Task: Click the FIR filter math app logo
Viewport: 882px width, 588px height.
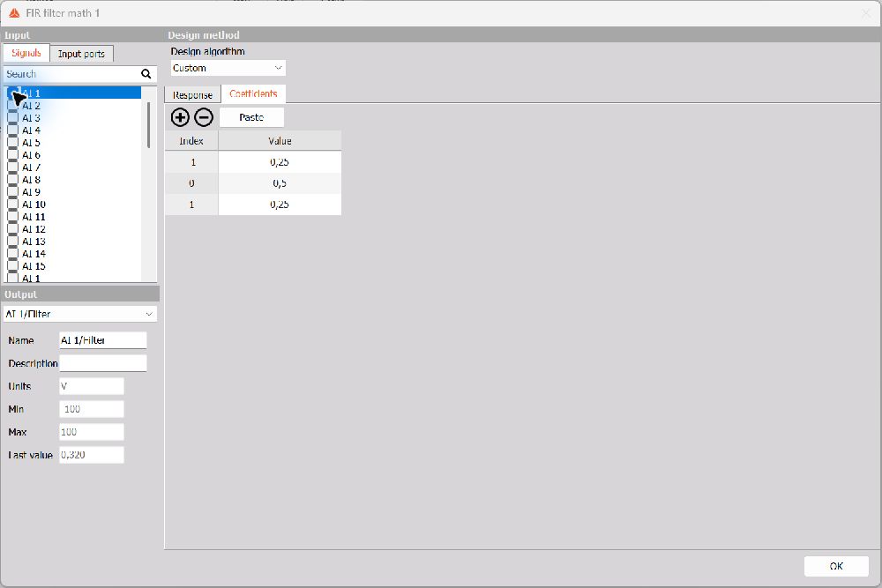Action: tap(15, 13)
